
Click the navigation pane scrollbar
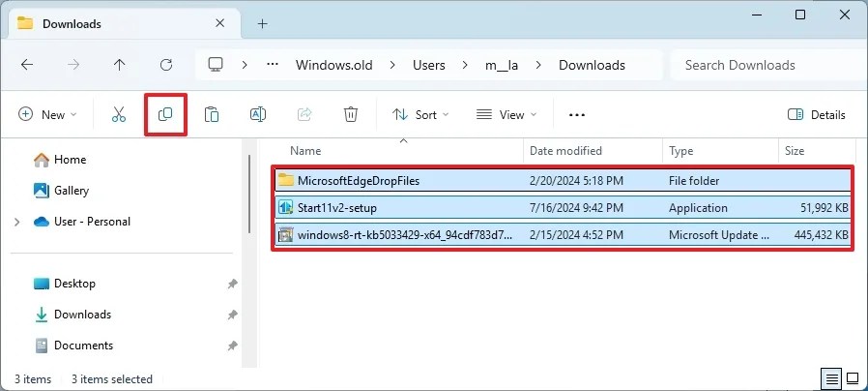[249, 195]
